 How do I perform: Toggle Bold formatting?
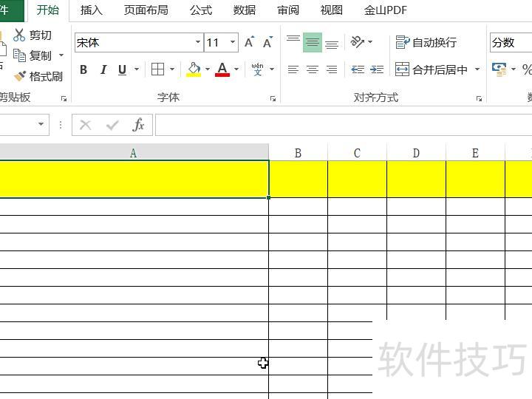coord(83,69)
